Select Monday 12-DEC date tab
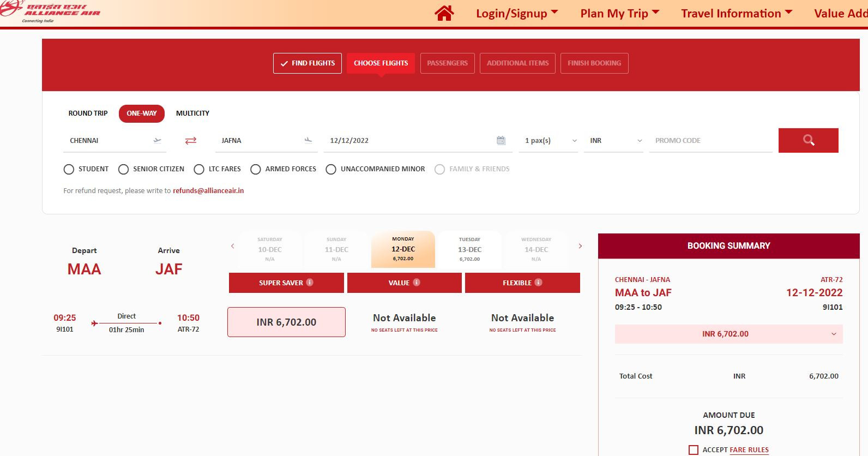This screenshot has height=456, width=868. click(x=403, y=249)
